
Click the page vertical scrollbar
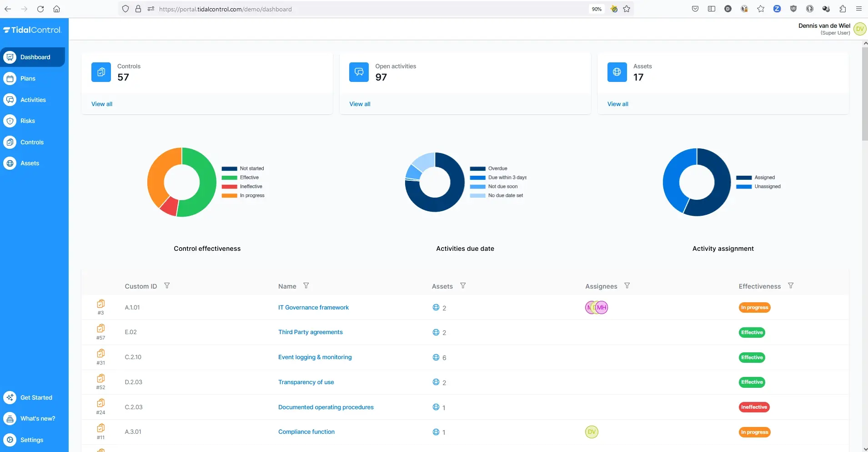865,93
